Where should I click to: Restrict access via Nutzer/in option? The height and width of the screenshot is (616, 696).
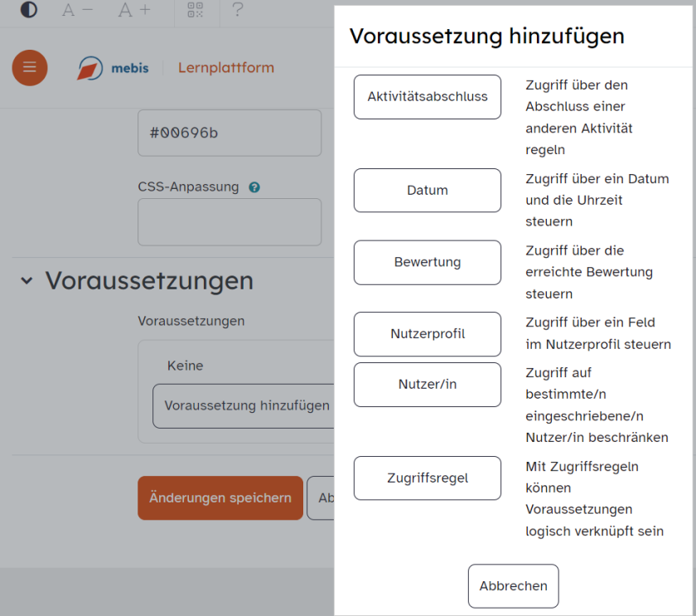427,384
